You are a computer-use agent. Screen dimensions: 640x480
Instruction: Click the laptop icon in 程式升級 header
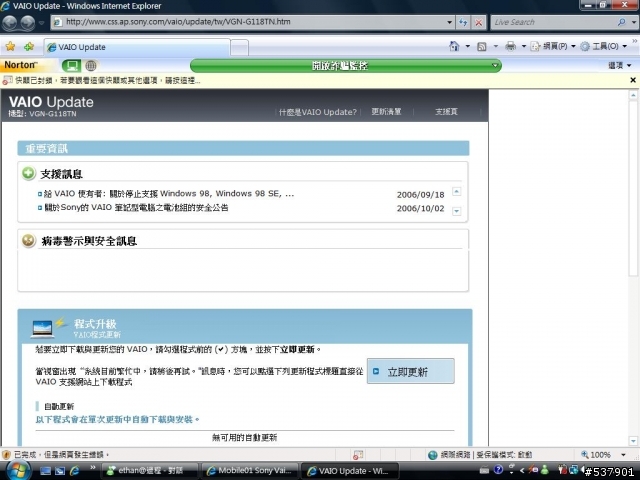42,329
